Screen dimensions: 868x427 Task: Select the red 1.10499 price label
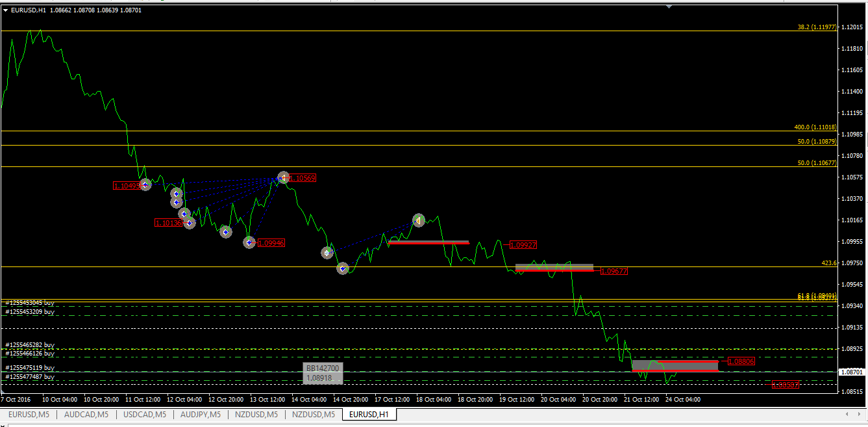point(127,186)
